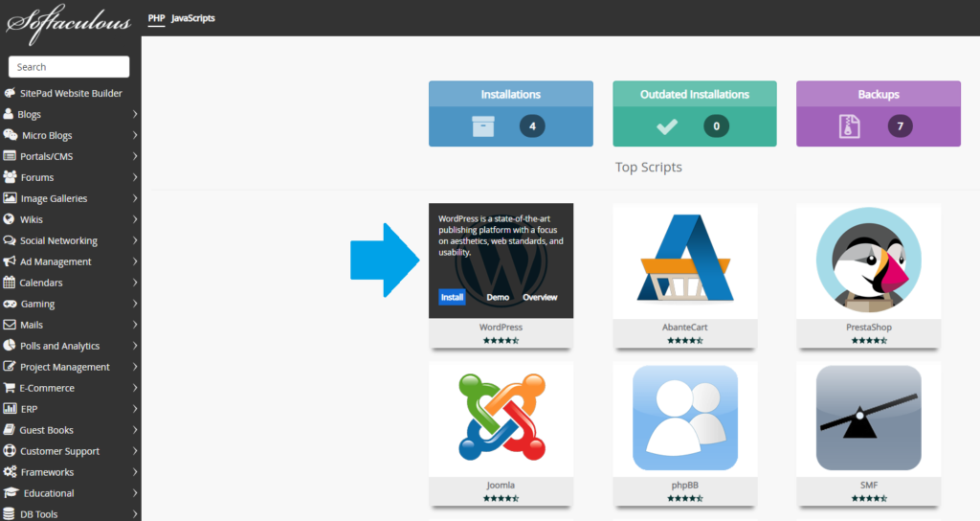Switch to the PHP tab
Viewport: 980px width, 521px height.
(x=156, y=18)
